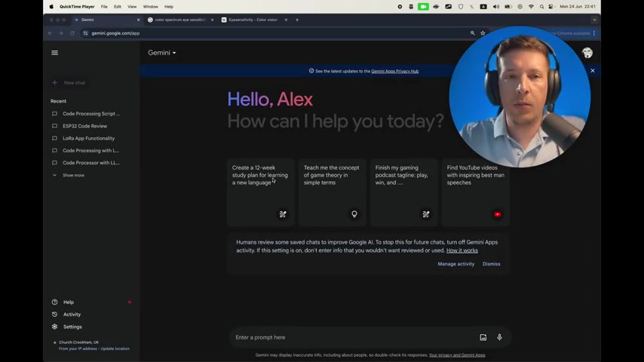The image size is (644, 362).
Task: Click the volume icon in the menu bar
Action: coord(495,7)
